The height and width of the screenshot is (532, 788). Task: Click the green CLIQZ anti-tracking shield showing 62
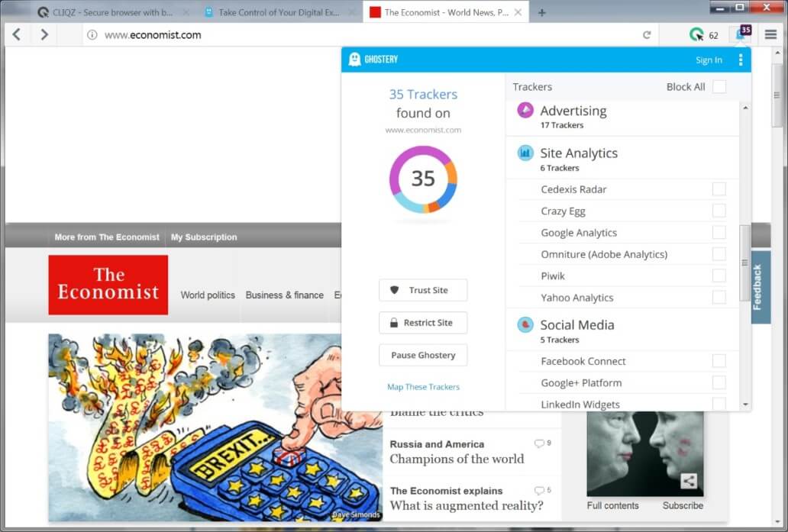pos(696,34)
